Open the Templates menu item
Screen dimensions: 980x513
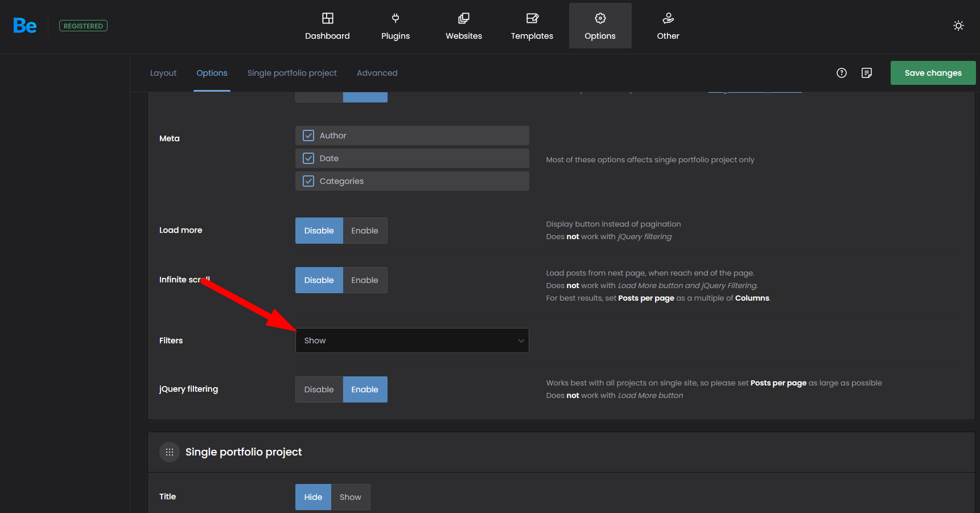(x=532, y=26)
